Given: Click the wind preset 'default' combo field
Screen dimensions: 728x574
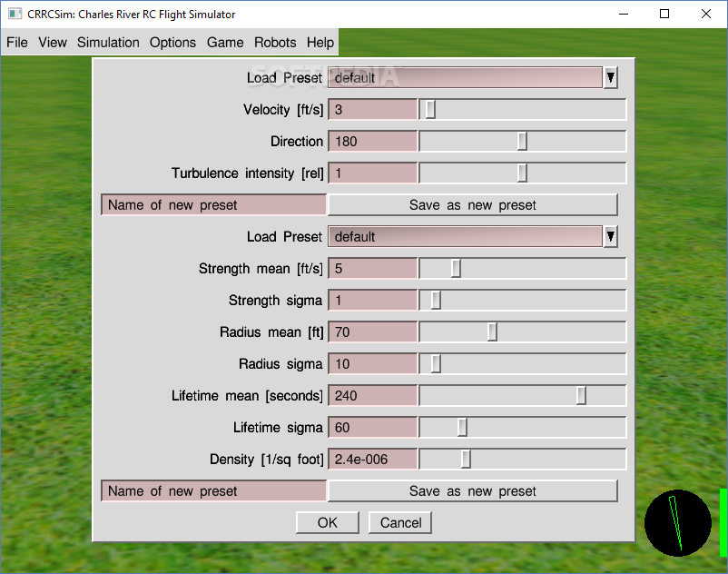Looking at the screenshot, I should [x=466, y=77].
